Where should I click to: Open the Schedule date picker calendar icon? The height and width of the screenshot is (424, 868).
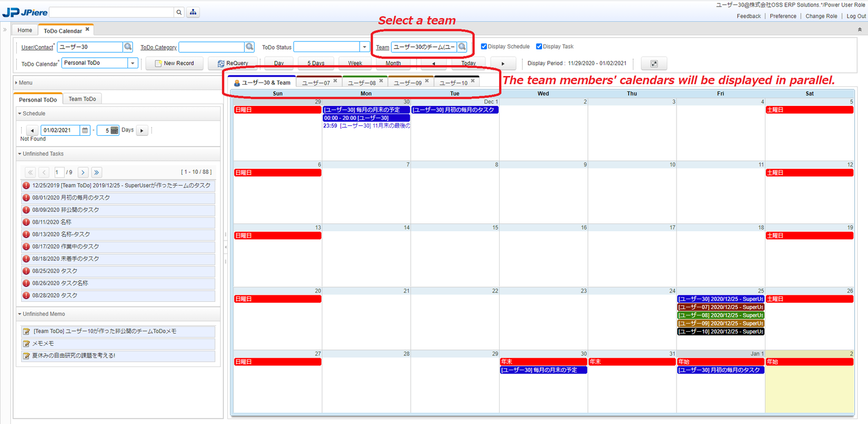pyautogui.click(x=85, y=130)
